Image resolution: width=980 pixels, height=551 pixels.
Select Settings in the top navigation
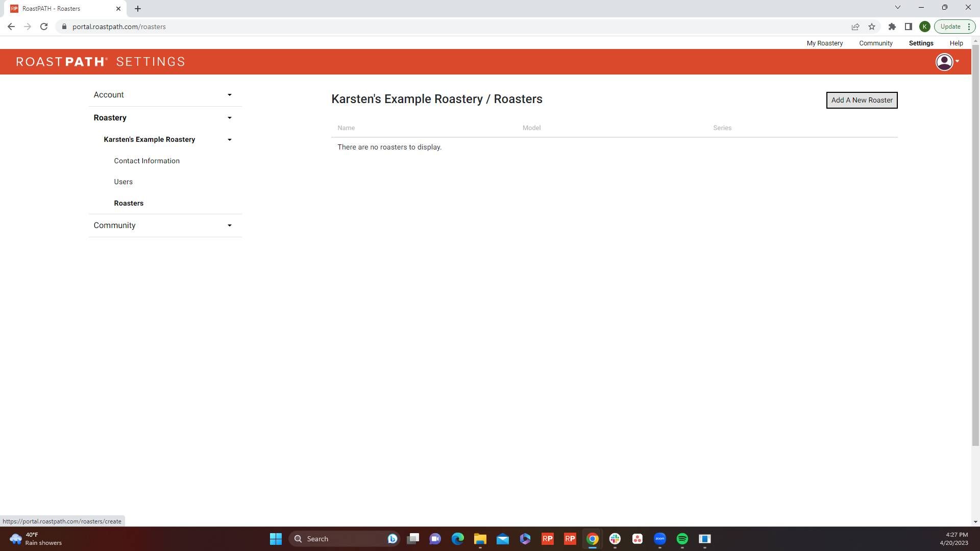tap(921, 43)
